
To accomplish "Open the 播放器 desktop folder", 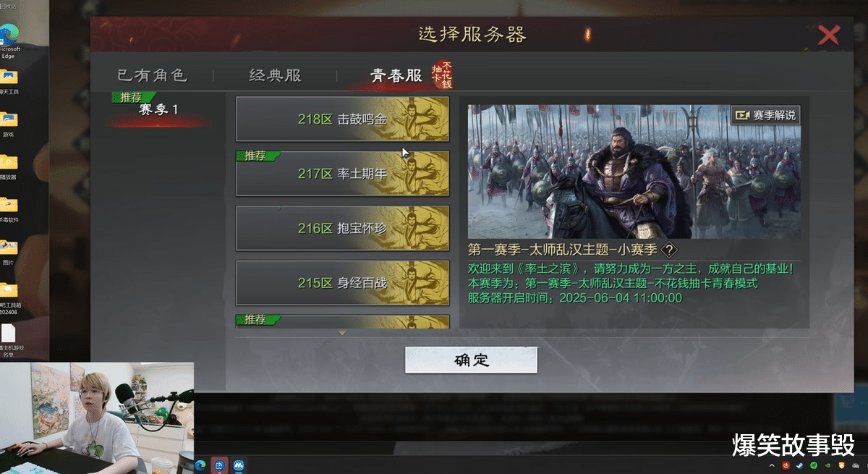I will coord(9,166).
